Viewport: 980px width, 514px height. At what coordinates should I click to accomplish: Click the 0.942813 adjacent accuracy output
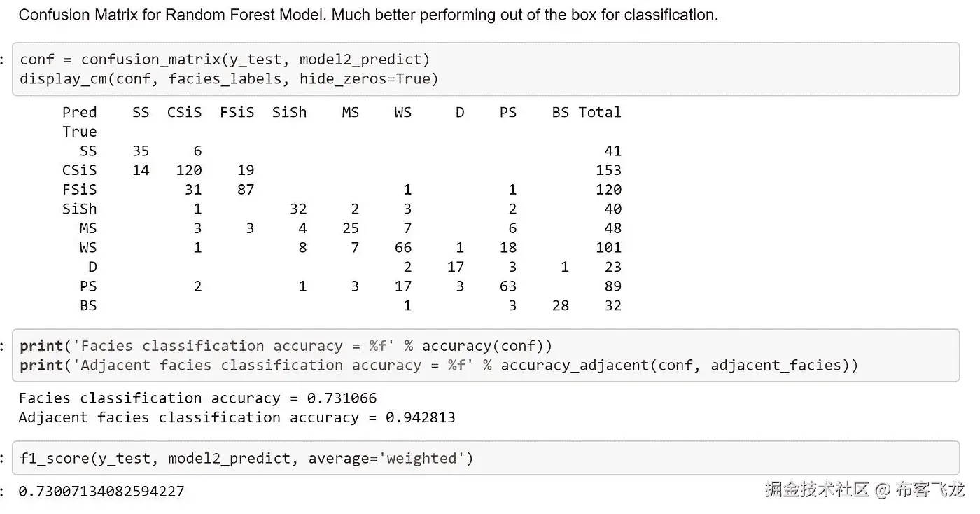tap(420, 418)
